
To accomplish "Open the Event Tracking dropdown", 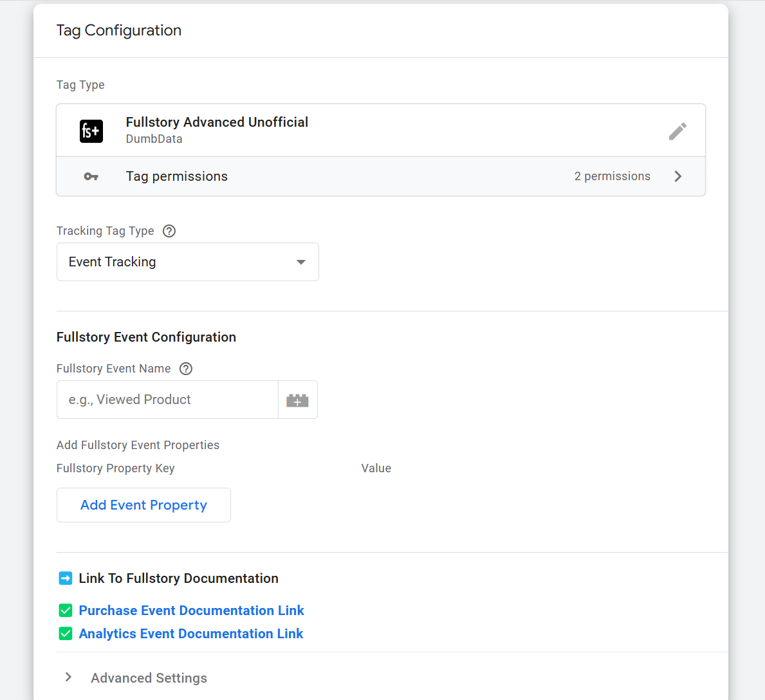I will (187, 262).
